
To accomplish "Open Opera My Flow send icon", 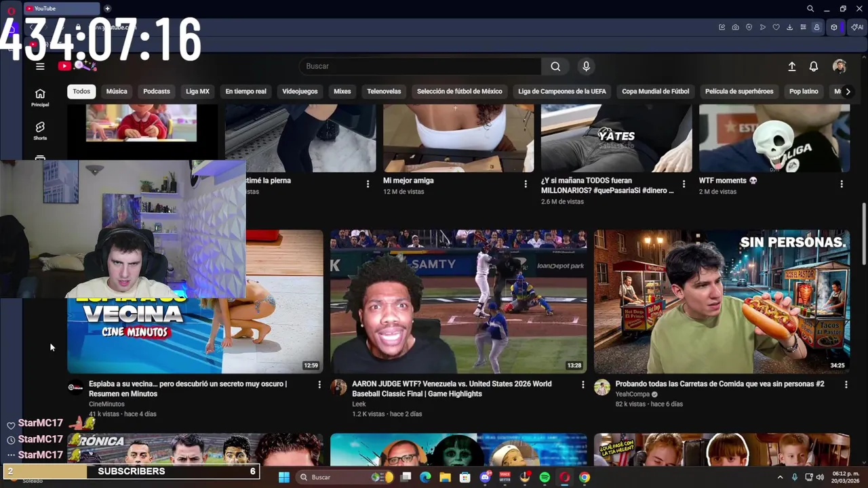I will point(763,27).
